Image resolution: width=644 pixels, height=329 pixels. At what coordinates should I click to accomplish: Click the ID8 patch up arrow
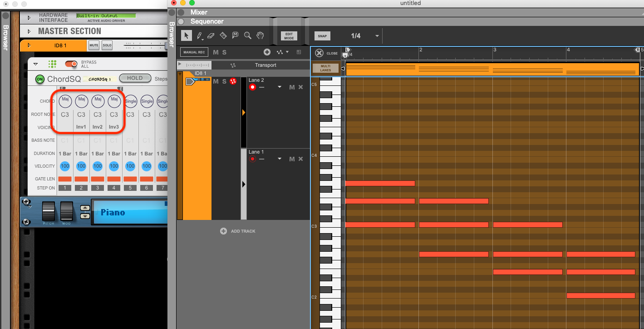85,208
